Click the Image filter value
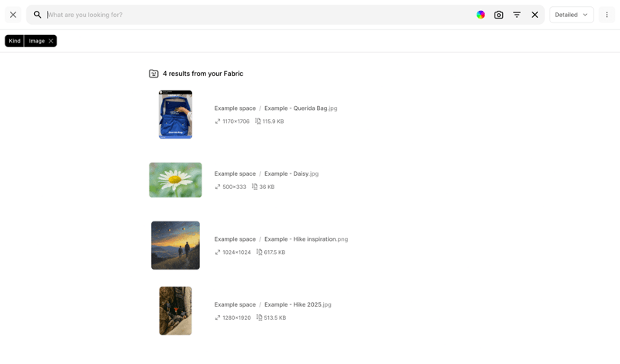The width and height of the screenshot is (620, 364). coord(36,41)
